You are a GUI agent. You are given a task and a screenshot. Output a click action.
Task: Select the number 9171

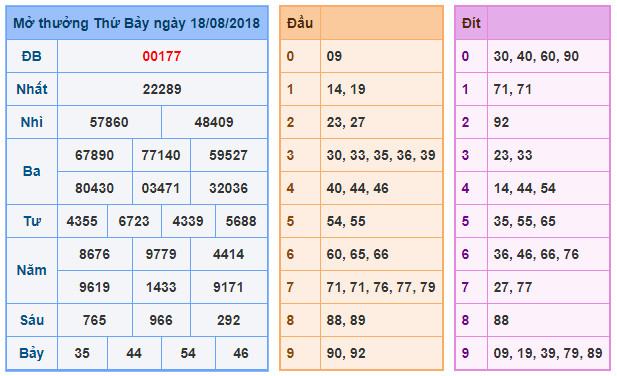(228, 288)
